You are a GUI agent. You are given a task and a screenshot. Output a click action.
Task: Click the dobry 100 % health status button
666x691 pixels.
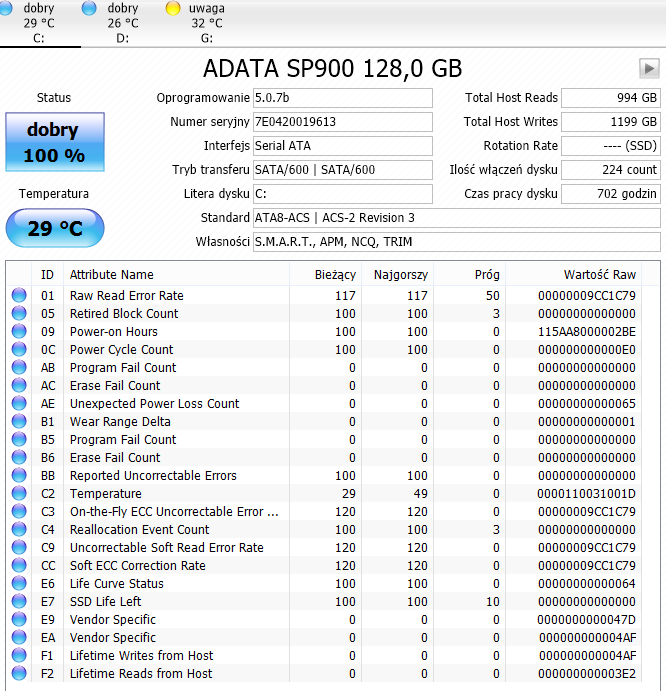tap(55, 142)
